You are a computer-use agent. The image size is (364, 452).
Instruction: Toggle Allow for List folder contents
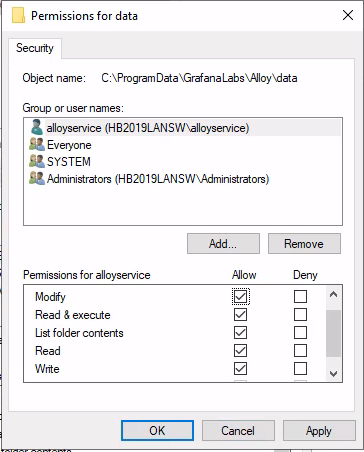(x=240, y=332)
